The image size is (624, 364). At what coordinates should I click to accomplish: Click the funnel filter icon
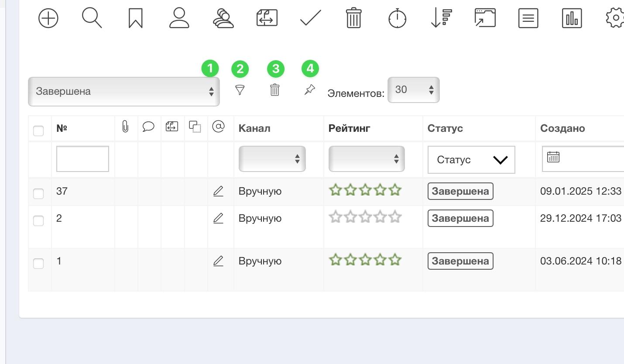[x=240, y=90]
